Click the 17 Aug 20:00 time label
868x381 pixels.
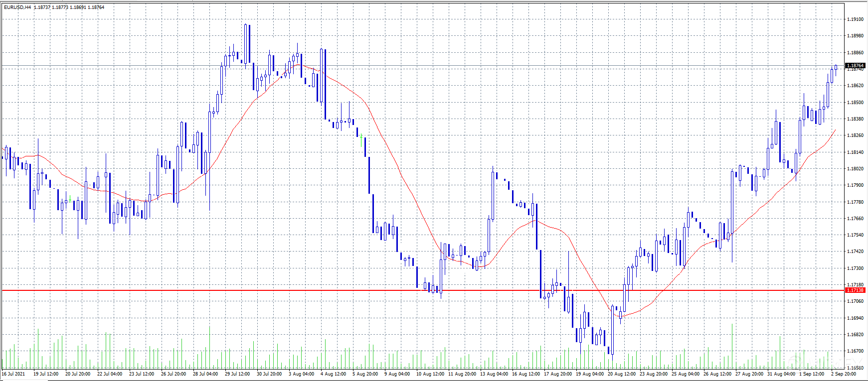558,374
